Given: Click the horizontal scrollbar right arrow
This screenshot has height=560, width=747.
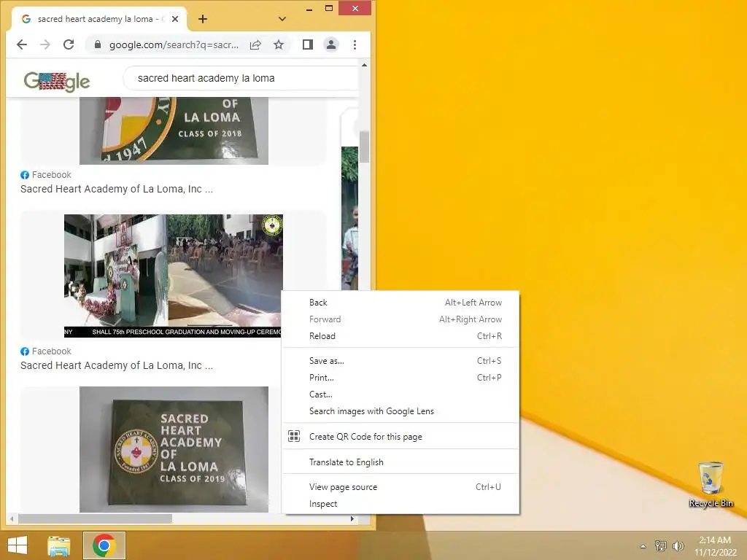Looking at the screenshot, I should tap(352, 518).
